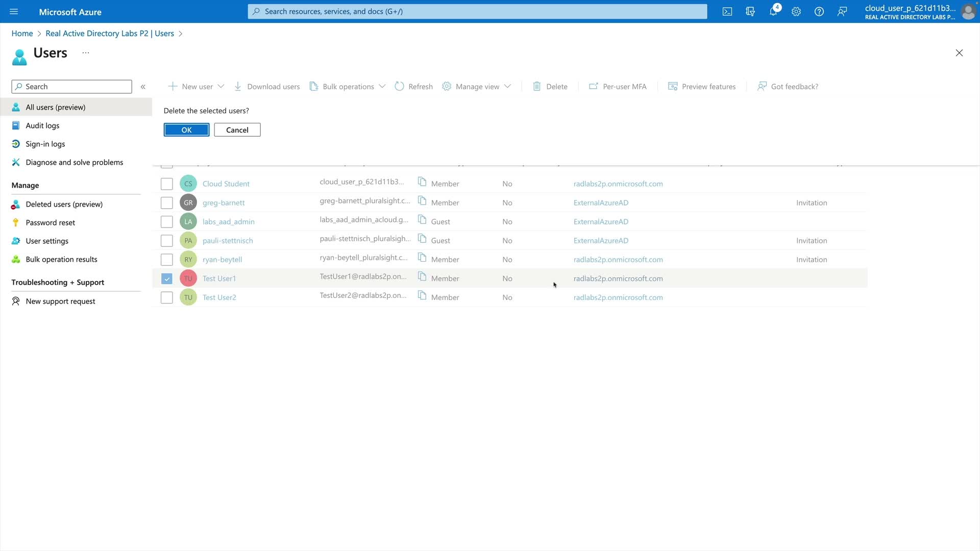Copy greg-barnett principal name icon
Screen dimensions: 980x551
click(x=422, y=201)
